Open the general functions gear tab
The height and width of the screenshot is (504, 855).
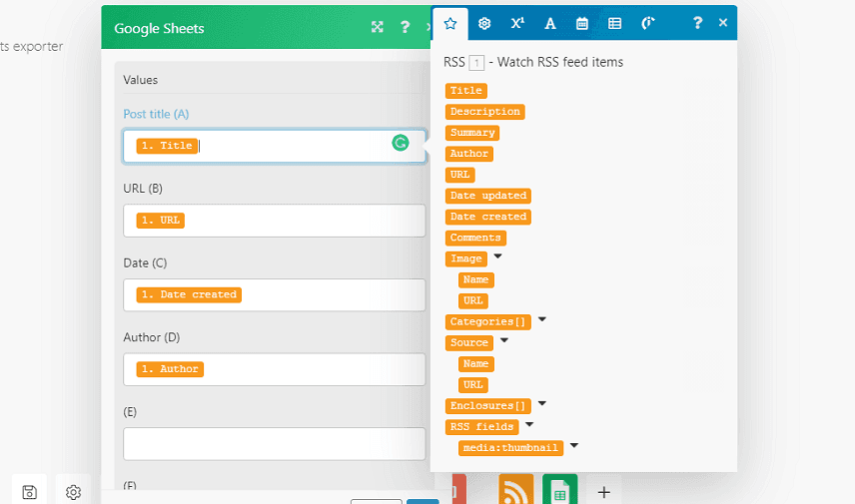(484, 23)
